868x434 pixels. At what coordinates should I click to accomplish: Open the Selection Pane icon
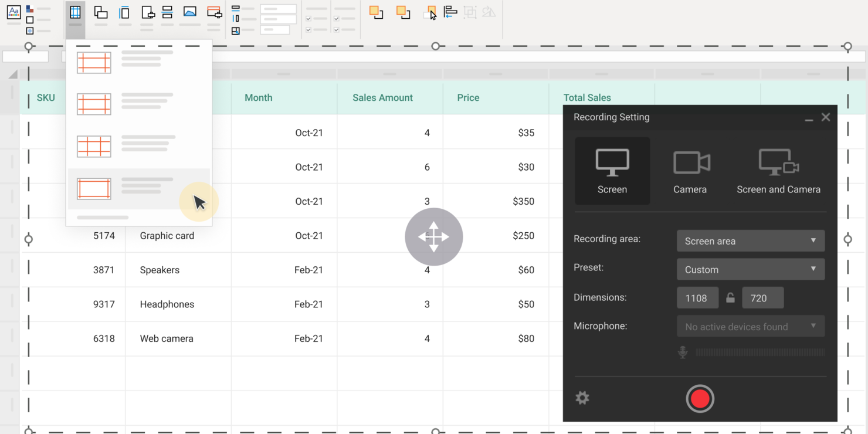click(x=430, y=13)
